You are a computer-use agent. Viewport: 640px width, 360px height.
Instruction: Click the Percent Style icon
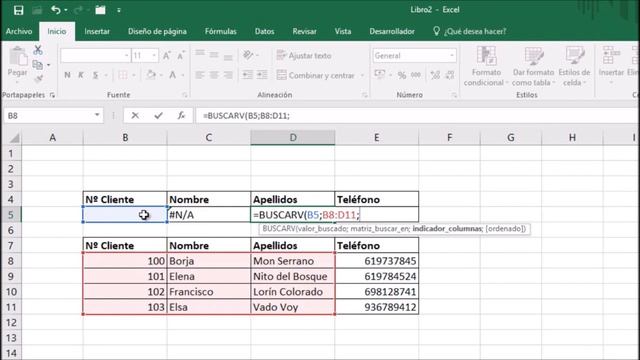click(402, 75)
